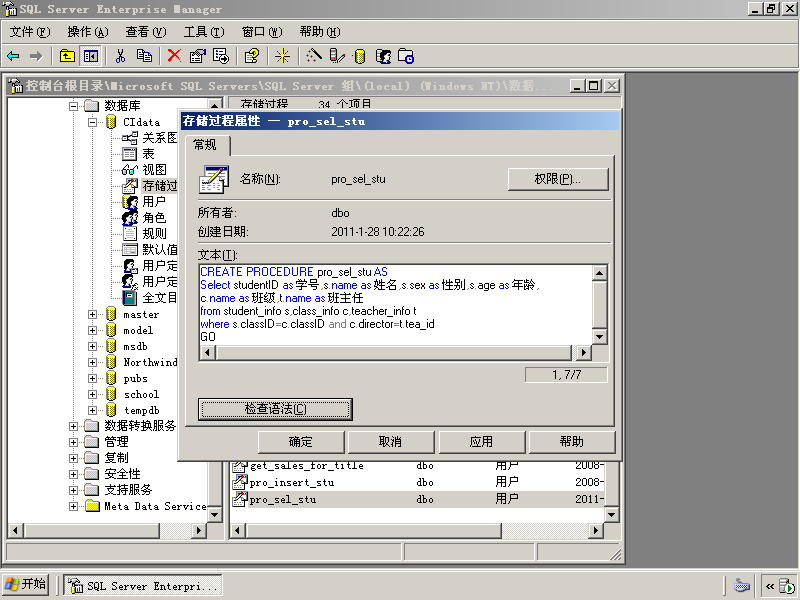Expand the pubs database node
The height and width of the screenshot is (600, 800).
pyautogui.click(x=92, y=378)
